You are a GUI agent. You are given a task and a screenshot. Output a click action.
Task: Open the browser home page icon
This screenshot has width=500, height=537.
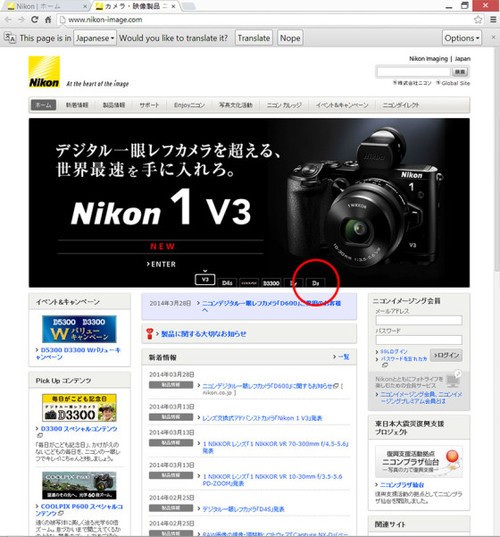48,20
